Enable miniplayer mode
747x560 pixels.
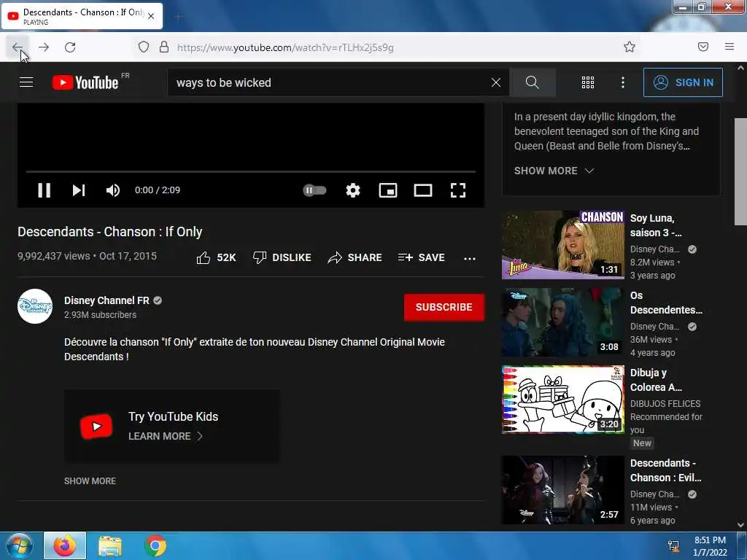click(388, 190)
